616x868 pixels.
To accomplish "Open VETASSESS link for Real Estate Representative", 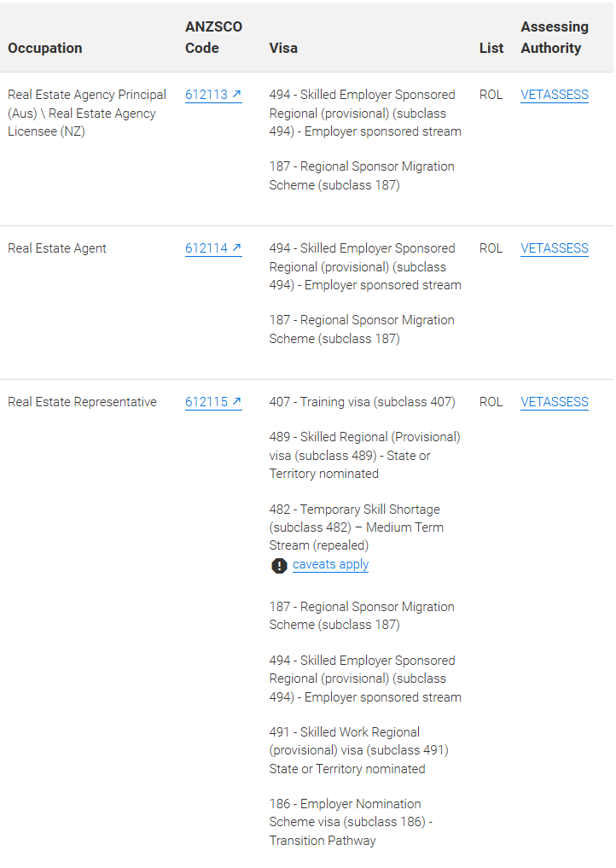I will [555, 402].
